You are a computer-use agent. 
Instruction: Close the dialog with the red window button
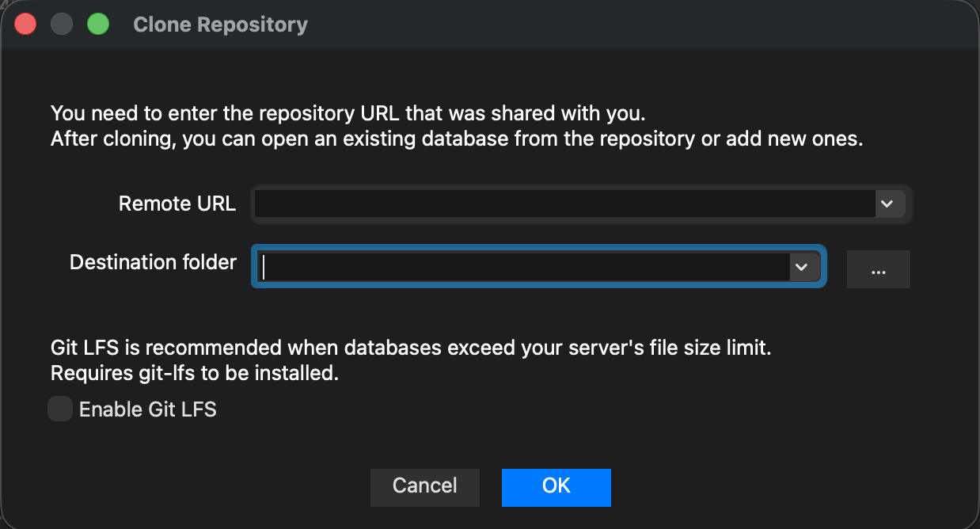click(x=26, y=25)
